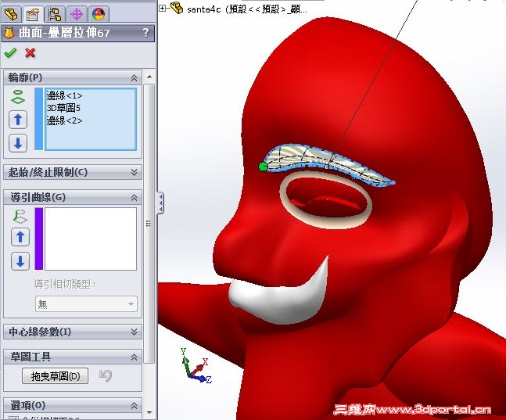The width and height of the screenshot is (506, 420).
Task: Click inside the guide curves selection box
Action: click(x=91, y=239)
